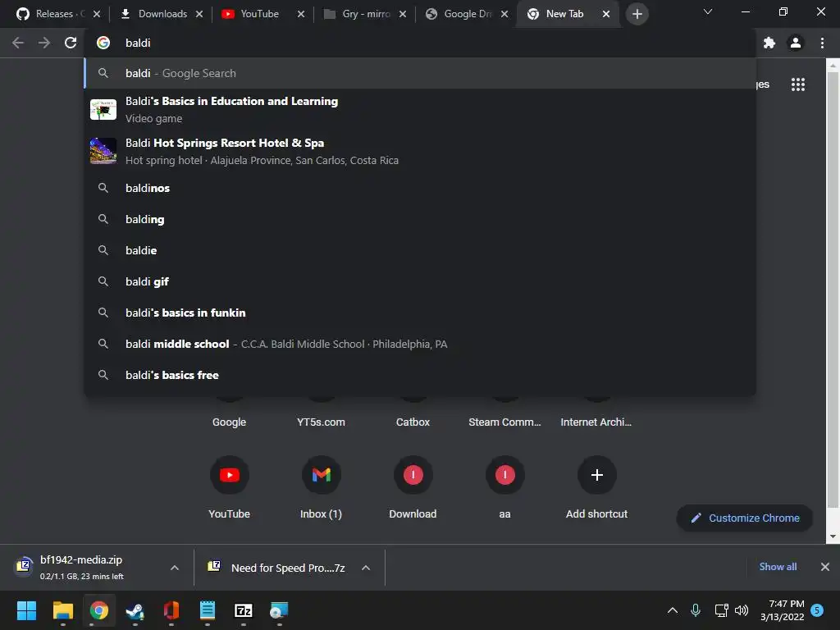Open 7-Zip from the taskbar

243,610
